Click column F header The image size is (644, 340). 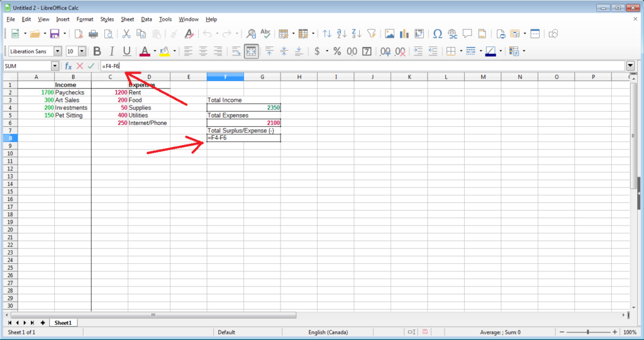click(225, 77)
